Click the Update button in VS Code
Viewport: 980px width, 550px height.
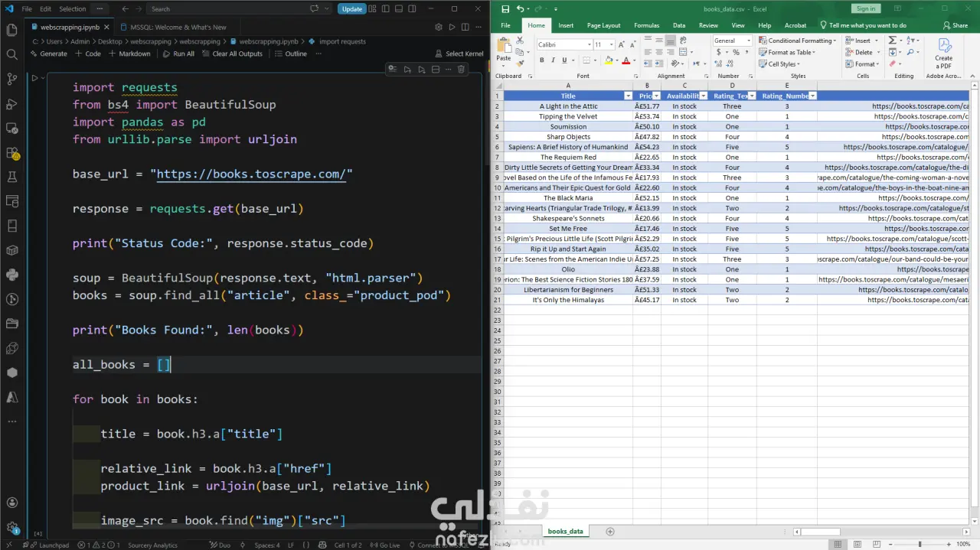coord(351,9)
